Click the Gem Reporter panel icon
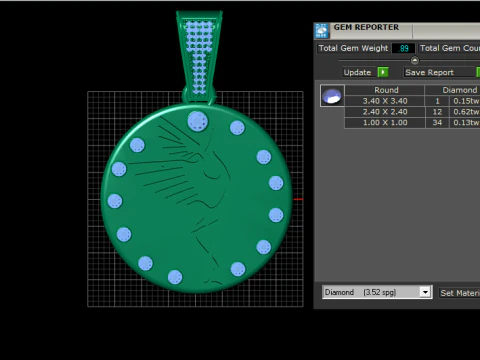Viewport: 480px width, 360px height. 322,31
